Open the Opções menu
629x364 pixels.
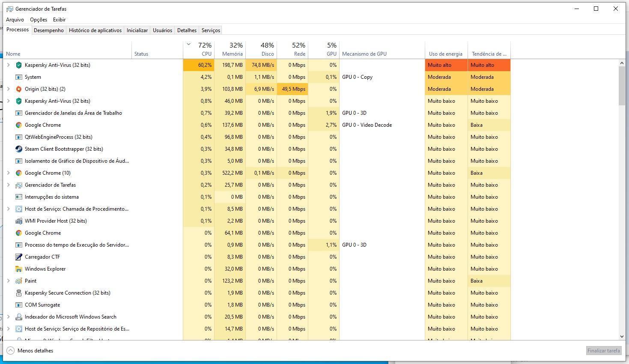[x=39, y=20]
